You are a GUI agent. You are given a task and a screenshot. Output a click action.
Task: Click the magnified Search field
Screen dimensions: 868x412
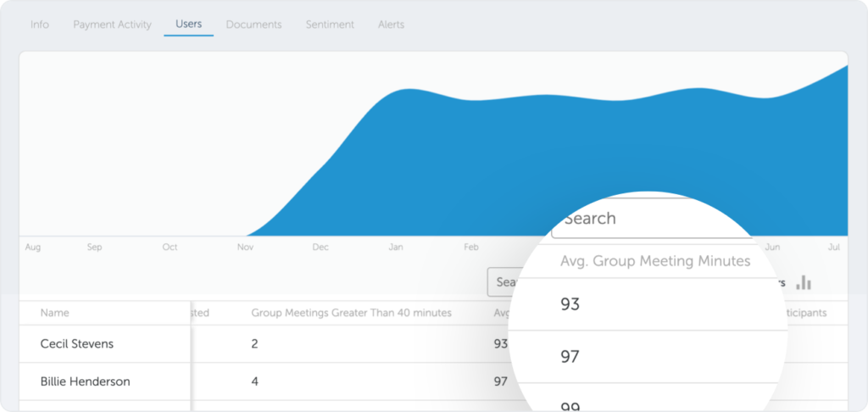654,218
